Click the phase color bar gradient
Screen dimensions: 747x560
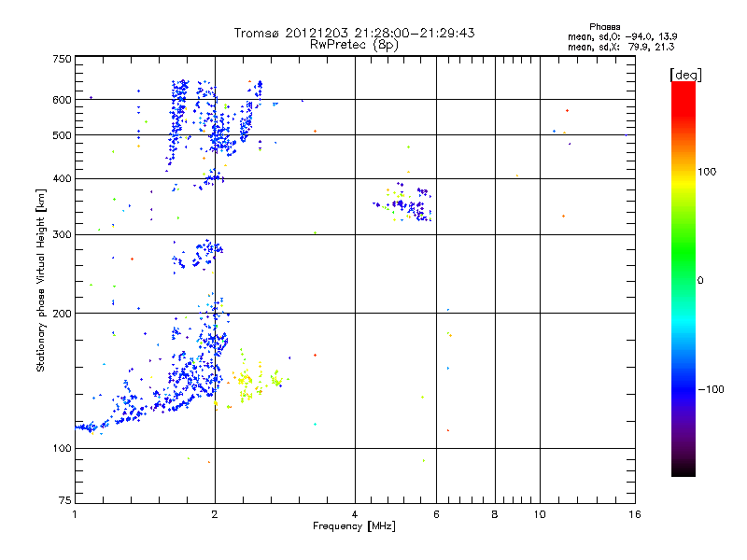click(x=684, y=278)
